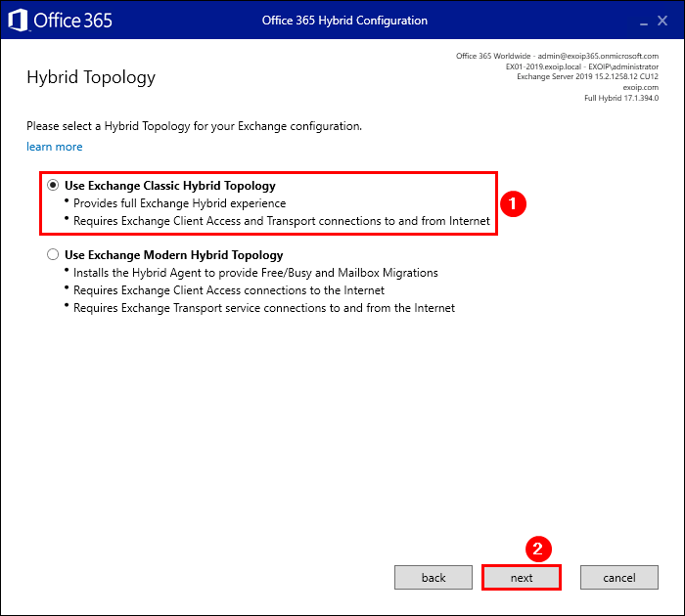The height and width of the screenshot is (616, 685).
Task: Click the Office 365 logo icon
Action: 19,21
